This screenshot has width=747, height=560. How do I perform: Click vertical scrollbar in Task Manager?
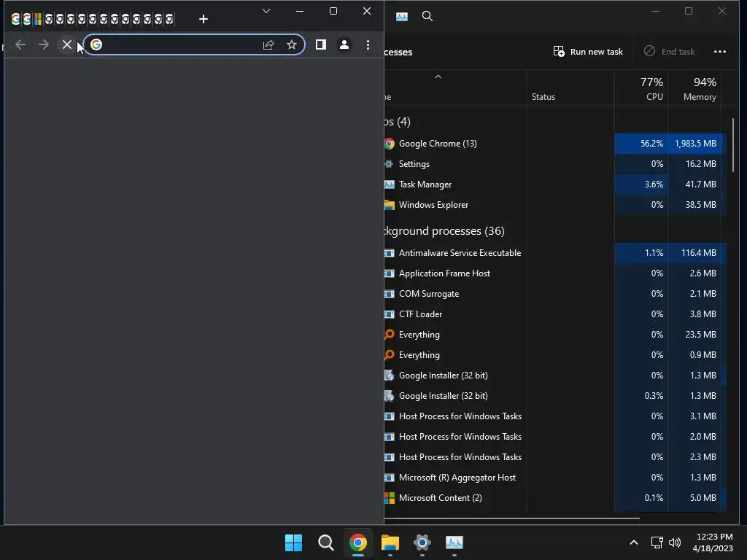tap(733, 145)
